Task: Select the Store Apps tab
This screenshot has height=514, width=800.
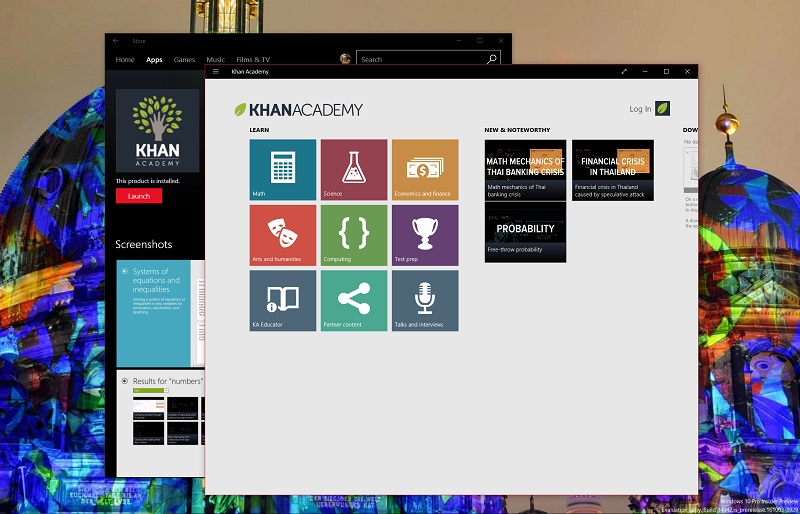Action: [x=154, y=59]
